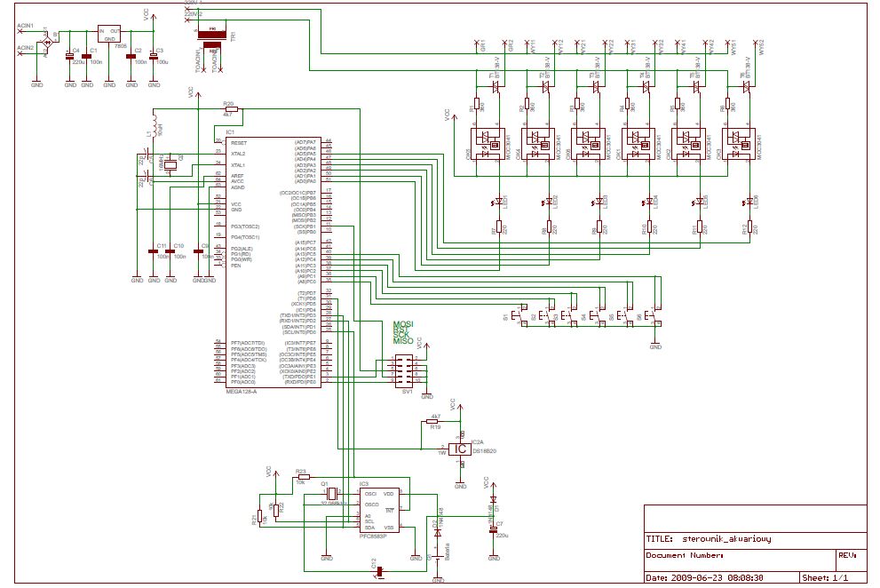Image resolution: width=880 pixels, height=588 pixels.
Task: Click the LED6 diode symbol
Action: pyautogui.click(x=749, y=201)
